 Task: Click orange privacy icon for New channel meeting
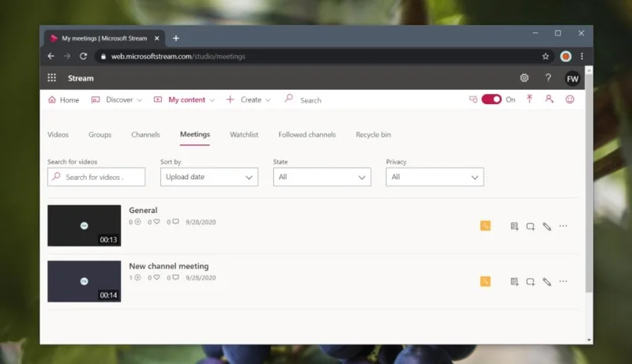(x=485, y=281)
